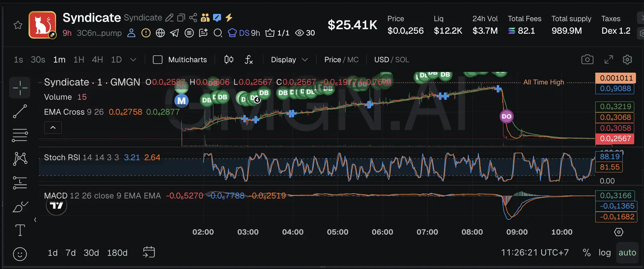This screenshot has height=269, width=644.
Task: Collapse the drawing toolbar side arrow
Action: click(x=35, y=220)
